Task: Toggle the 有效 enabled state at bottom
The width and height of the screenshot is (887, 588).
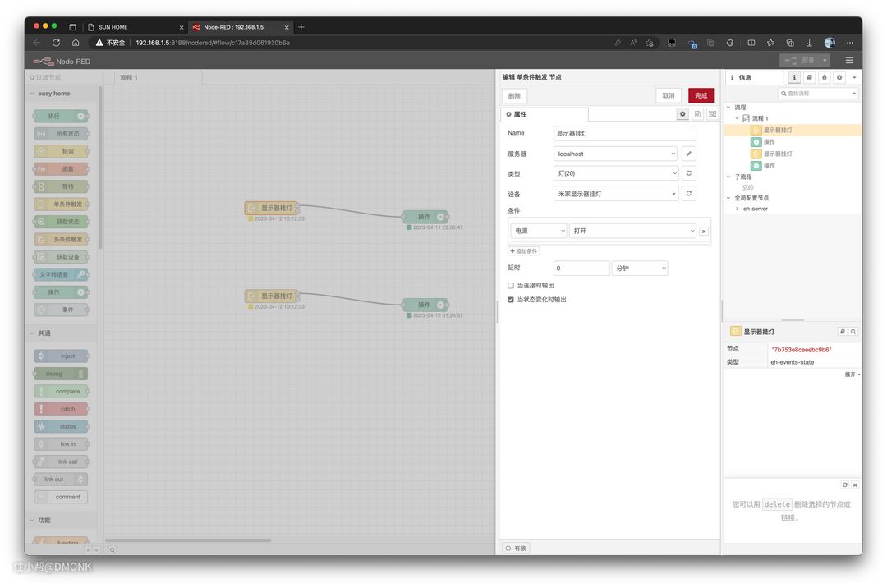Action: point(517,548)
